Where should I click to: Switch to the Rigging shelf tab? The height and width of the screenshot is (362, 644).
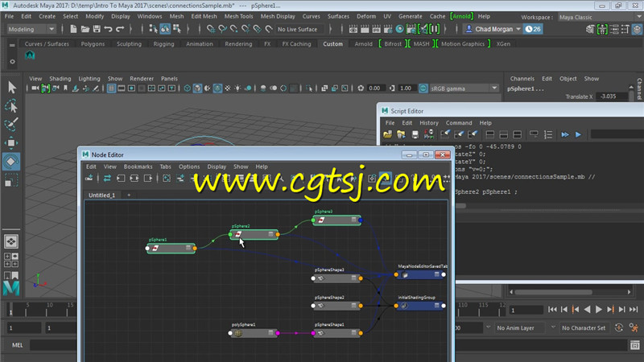click(163, 44)
